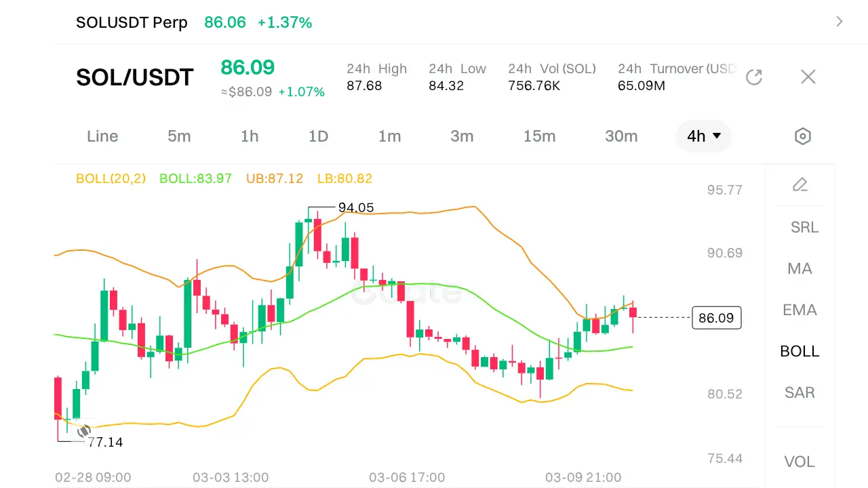This screenshot has height=488, width=868.
Task: Select the 5m timeframe
Action: tap(179, 136)
